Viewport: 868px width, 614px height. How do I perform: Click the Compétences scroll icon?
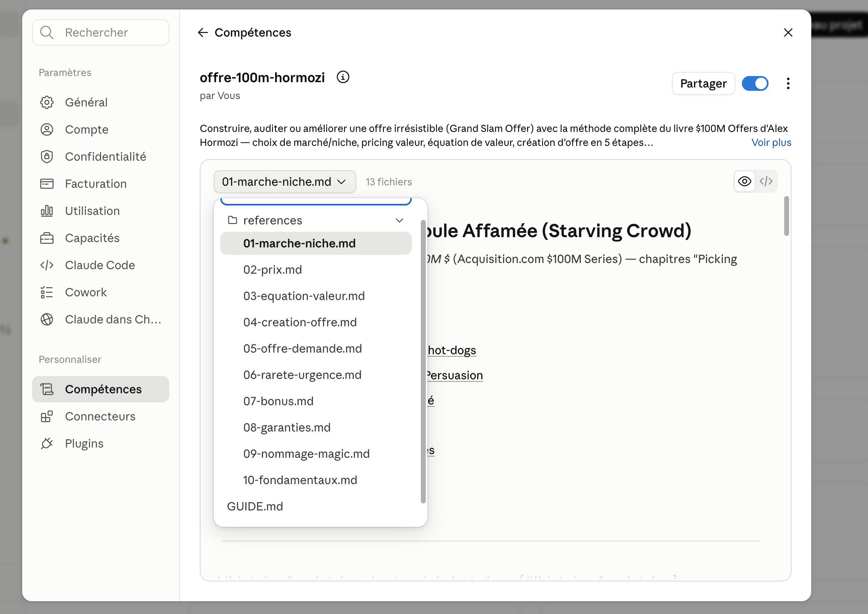tap(47, 389)
